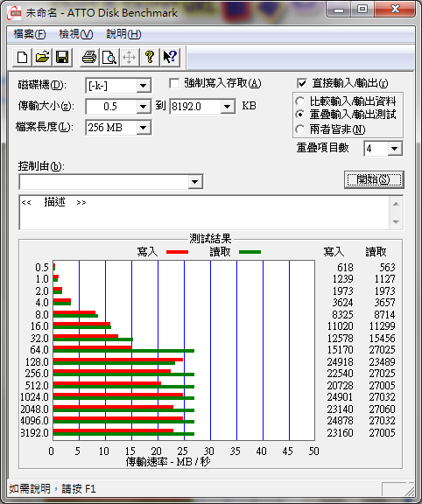
Task: Click the red 寫入 legend swatch
Action: pyautogui.click(x=177, y=252)
